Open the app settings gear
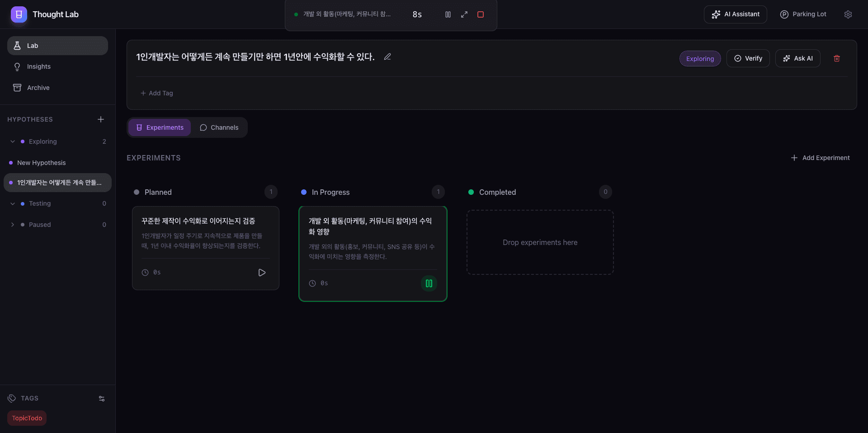Screen dimensions: 868x433 [x=849, y=14]
